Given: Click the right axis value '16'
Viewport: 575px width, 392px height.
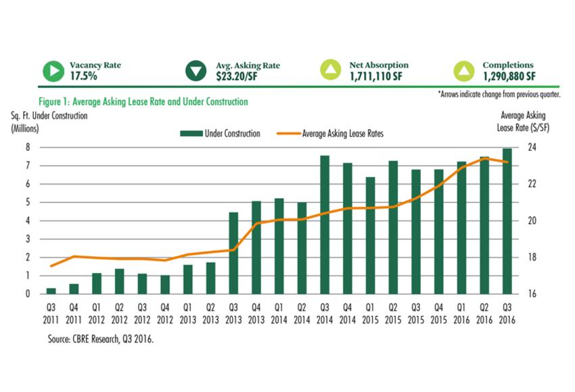Looking at the screenshot, I should 532,294.
